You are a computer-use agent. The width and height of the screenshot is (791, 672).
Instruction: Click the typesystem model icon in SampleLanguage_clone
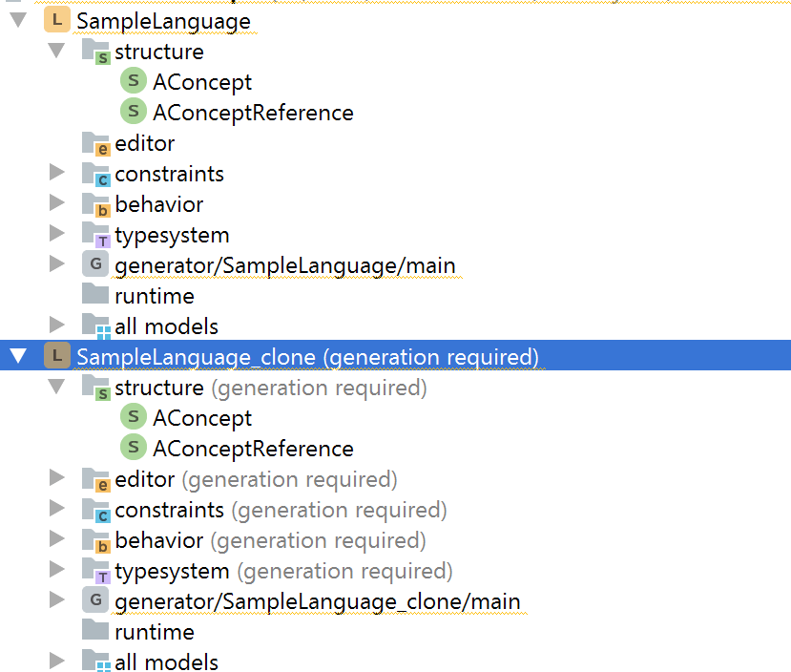point(95,571)
